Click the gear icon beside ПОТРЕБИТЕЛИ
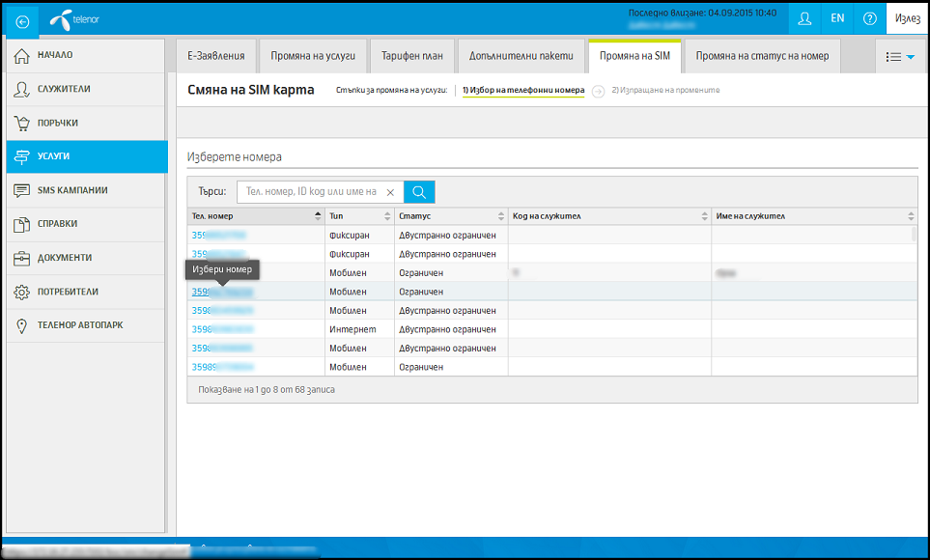930x560 pixels. point(21,292)
